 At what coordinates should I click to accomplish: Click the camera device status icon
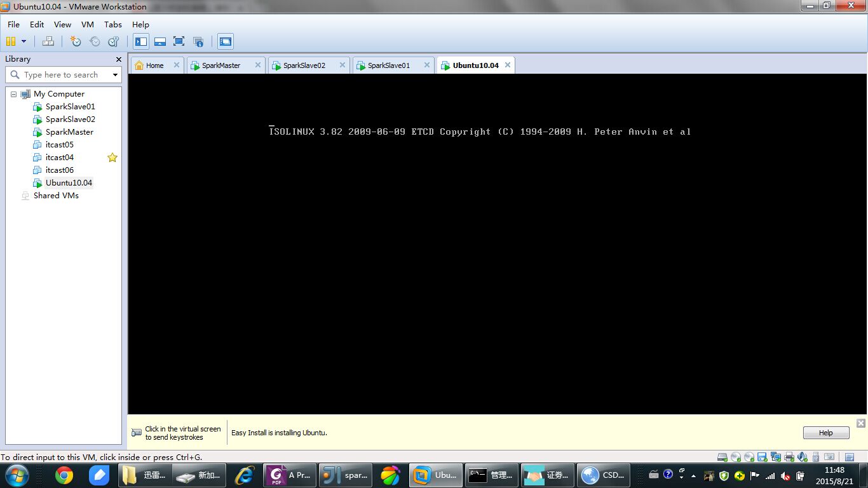tap(829, 457)
